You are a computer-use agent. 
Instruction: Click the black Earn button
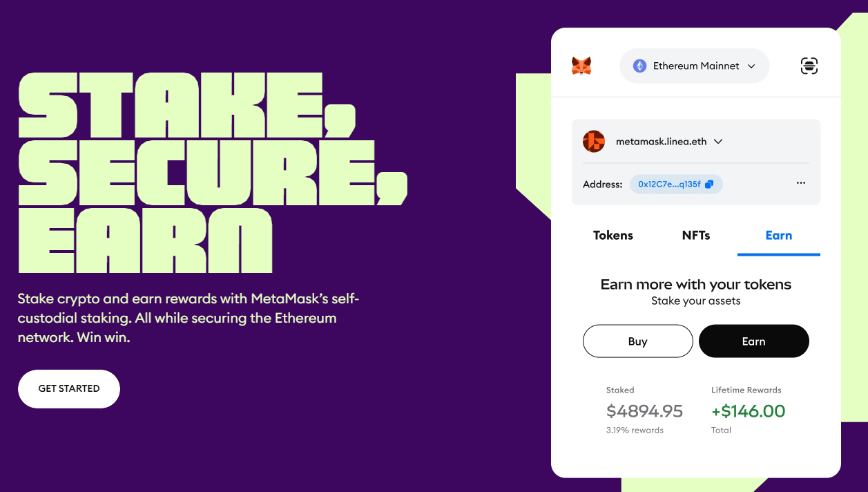pos(754,341)
